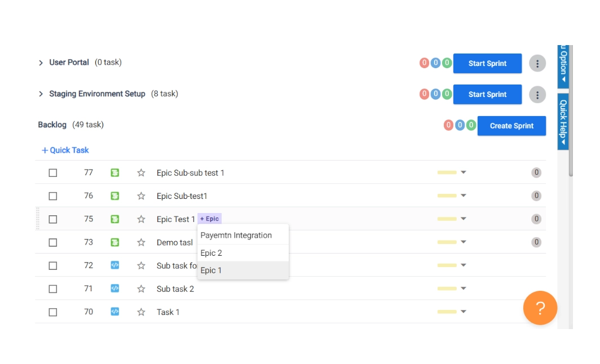Screen dimensions: 600x364
Task: Select Payemtn Integration in epic menu
Action: [236, 236]
